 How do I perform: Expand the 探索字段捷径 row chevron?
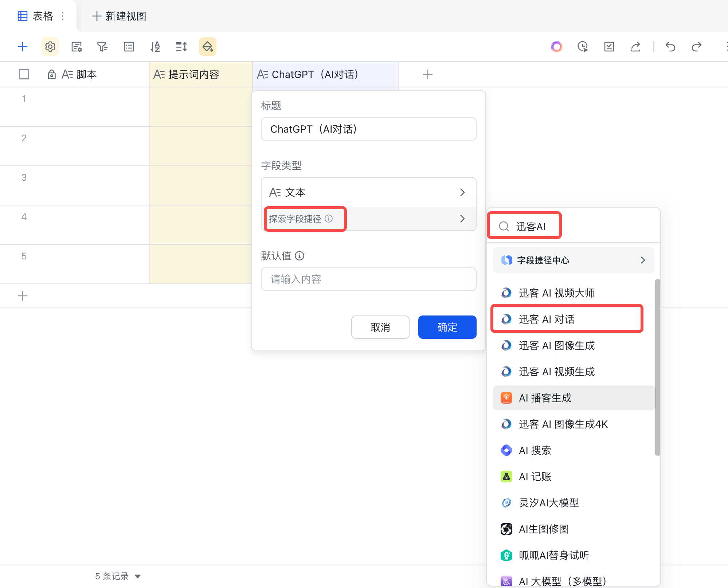[x=462, y=219]
